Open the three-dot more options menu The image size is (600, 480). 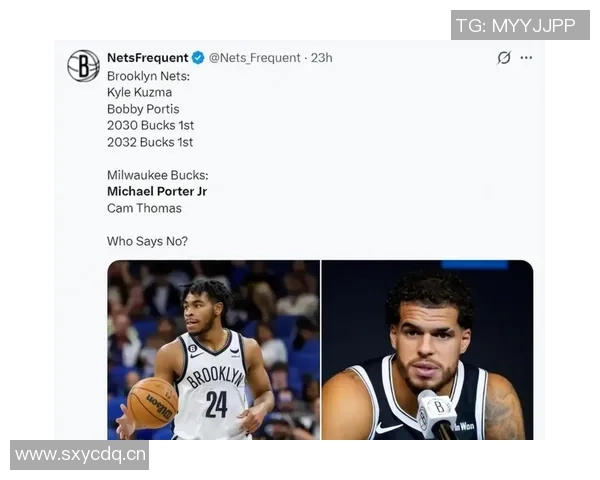point(526,58)
